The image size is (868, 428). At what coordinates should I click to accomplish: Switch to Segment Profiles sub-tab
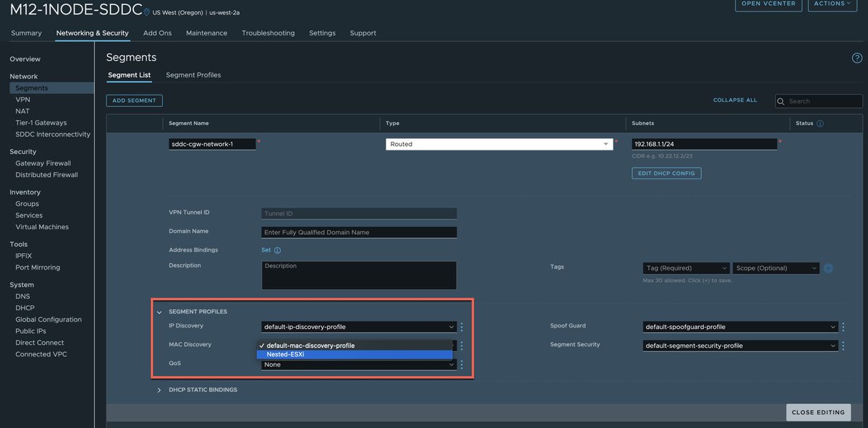click(193, 75)
